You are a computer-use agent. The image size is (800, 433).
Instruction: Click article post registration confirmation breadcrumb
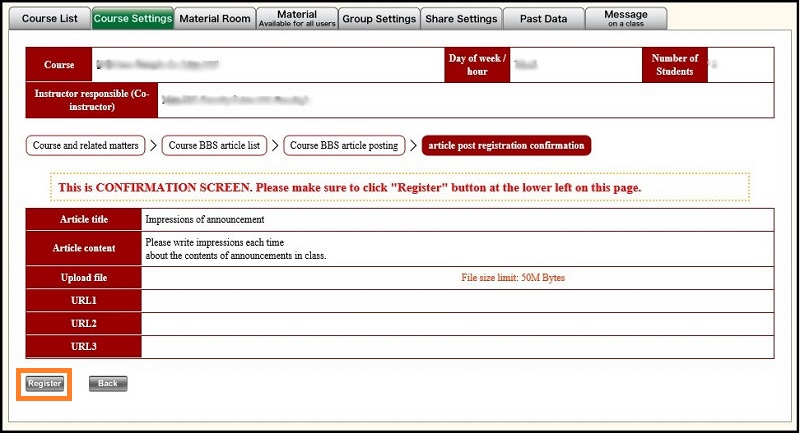(506, 146)
